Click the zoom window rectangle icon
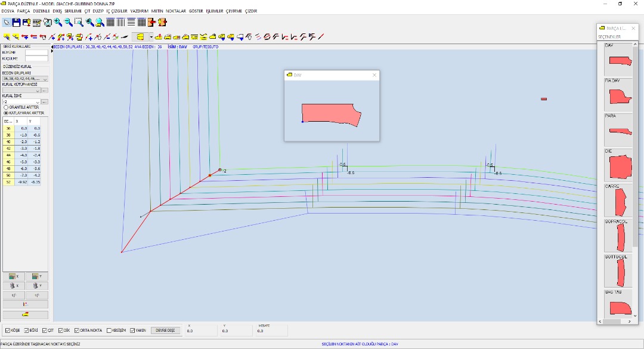644x349 pixels. pyautogui.click(x=79, y=23)
